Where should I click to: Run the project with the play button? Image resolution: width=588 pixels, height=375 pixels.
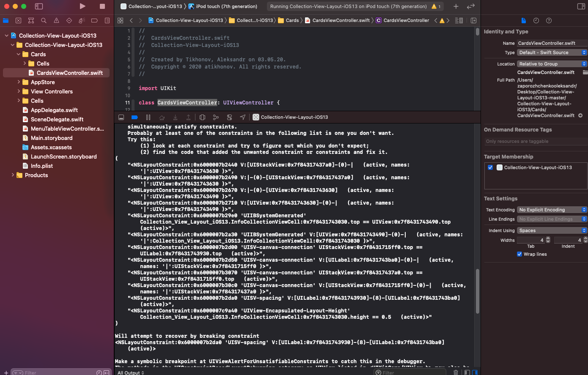click(82, 6)
